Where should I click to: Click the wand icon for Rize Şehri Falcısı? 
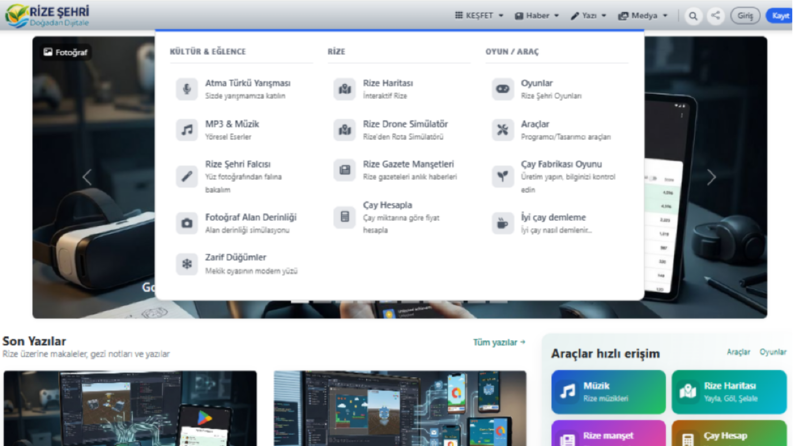click(187, 176)
